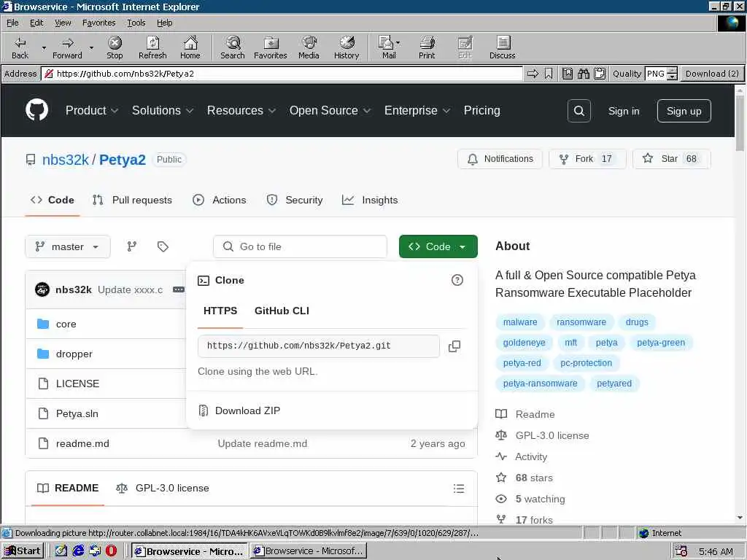Open the View menu
Viewport: 747px width, 560px height.
click(63, 23)
